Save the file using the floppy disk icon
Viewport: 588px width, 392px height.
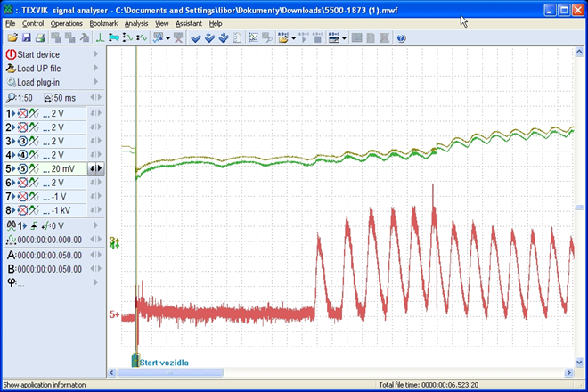point(26,38)
